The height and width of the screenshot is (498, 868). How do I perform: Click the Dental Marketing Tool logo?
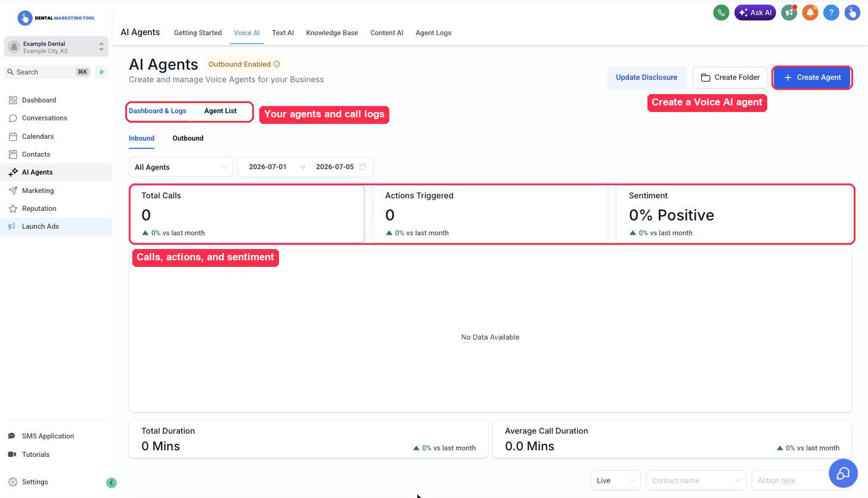pyautogui.click(x=56, y=18)
